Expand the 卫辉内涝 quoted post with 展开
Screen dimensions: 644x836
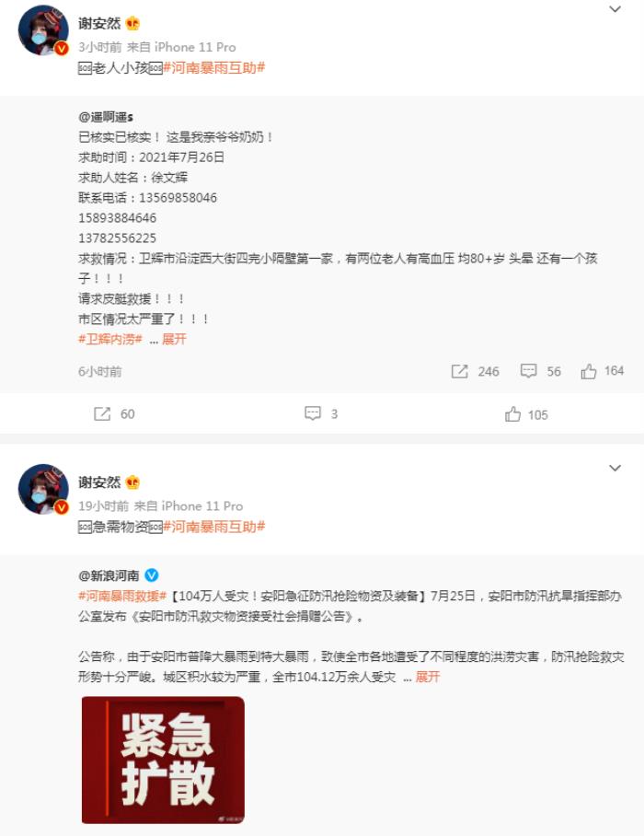pos(174,339)
